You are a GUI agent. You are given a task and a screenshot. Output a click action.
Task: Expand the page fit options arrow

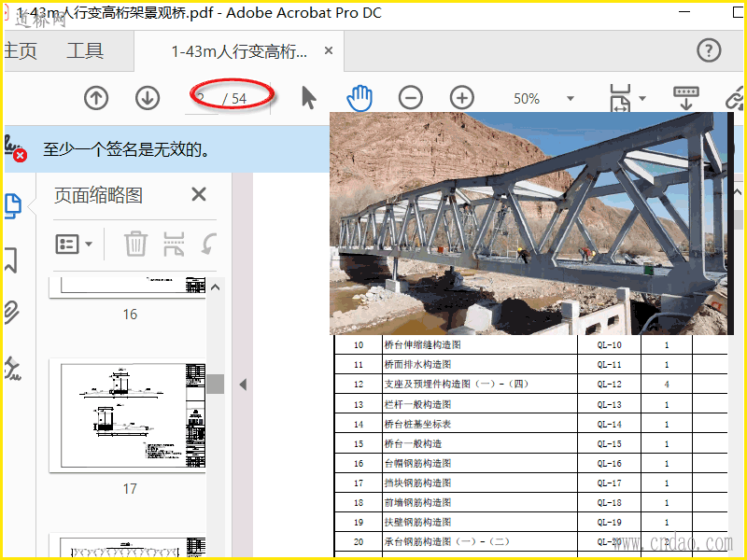click(642, 99)
